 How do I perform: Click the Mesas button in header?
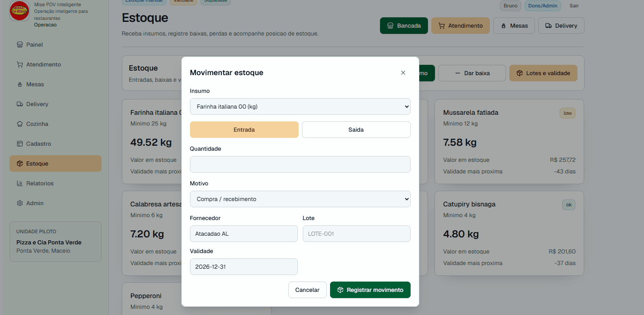(x=514, y=26)
